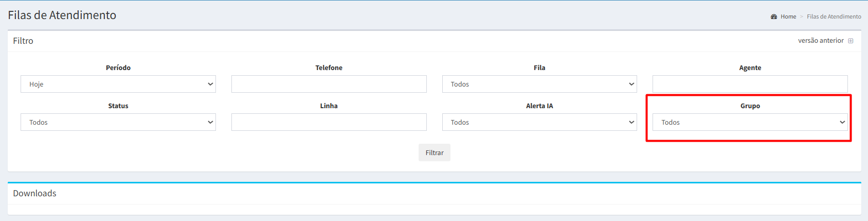Expand the Fila dropdown
Screen dimensions: 868x221
click(539, 84)
